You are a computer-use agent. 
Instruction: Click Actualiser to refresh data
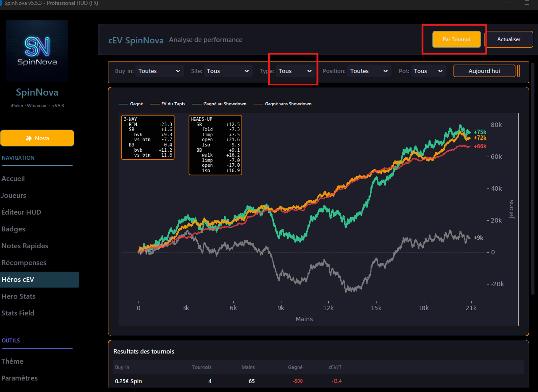509,39
